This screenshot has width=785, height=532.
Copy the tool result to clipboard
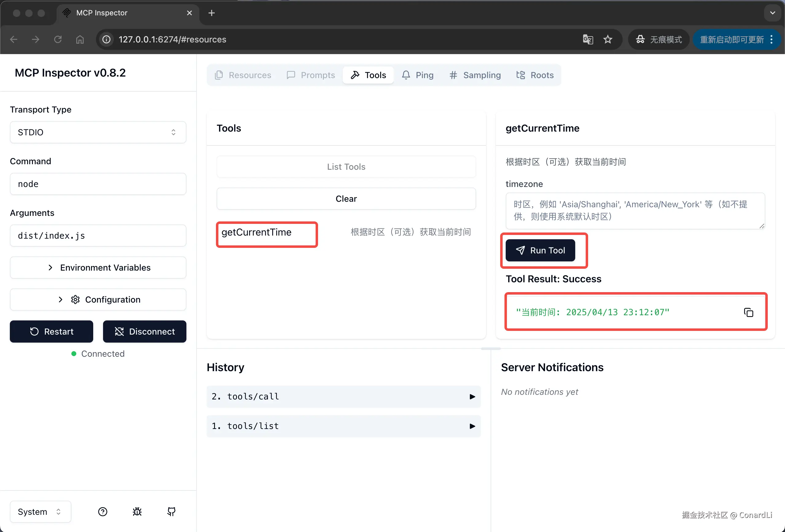[x=748, y=312]
